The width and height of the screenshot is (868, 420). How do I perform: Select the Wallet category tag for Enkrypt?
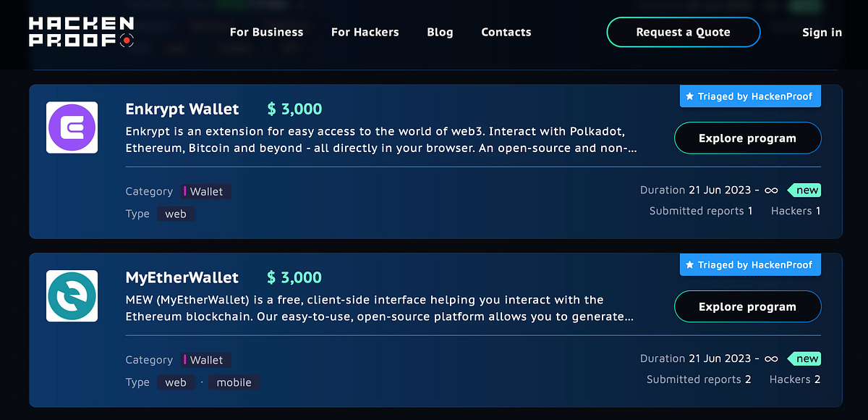(x=205, y=191)
